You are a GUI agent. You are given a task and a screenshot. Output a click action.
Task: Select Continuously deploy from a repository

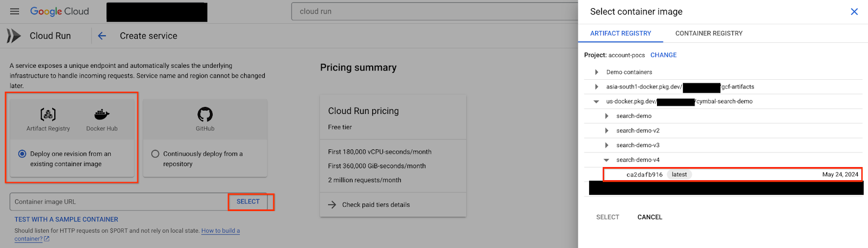point(155,154)
